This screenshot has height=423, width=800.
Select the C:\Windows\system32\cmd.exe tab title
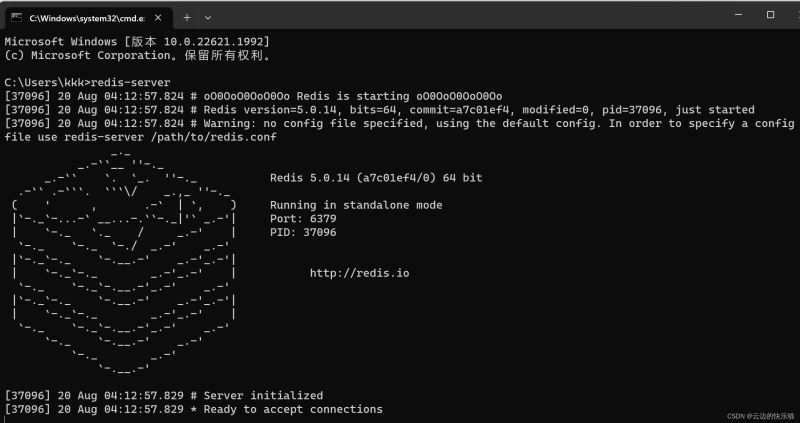point(84,17)
